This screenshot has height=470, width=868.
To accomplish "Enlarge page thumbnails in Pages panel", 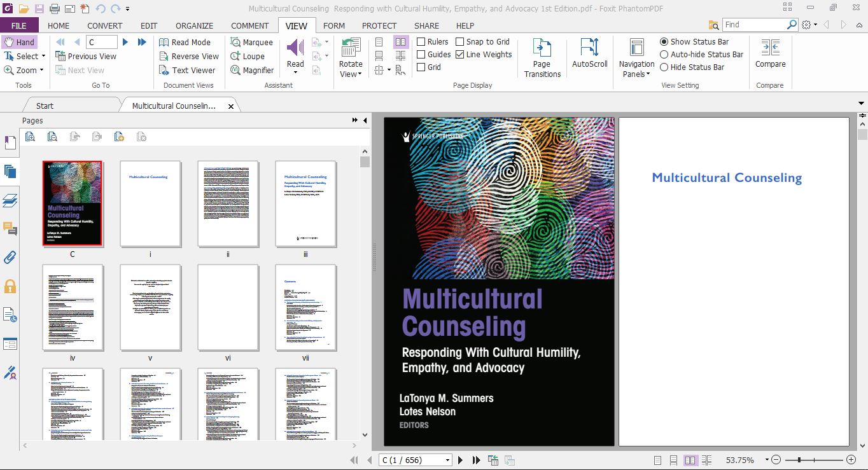I will coord(30,136).
